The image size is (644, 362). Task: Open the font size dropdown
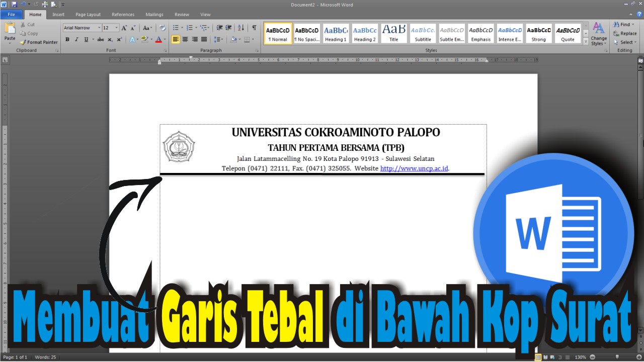tap(117, 28)
